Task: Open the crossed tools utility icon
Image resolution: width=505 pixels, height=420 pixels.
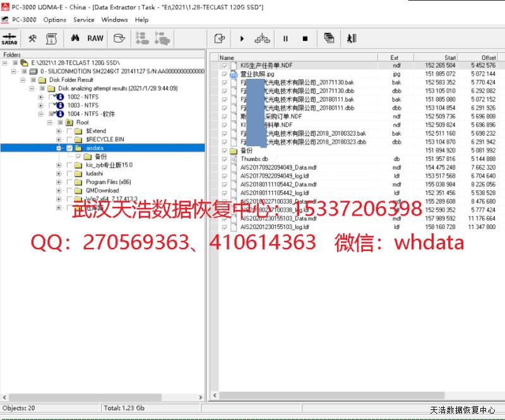Action: click(x=32, y=38)
